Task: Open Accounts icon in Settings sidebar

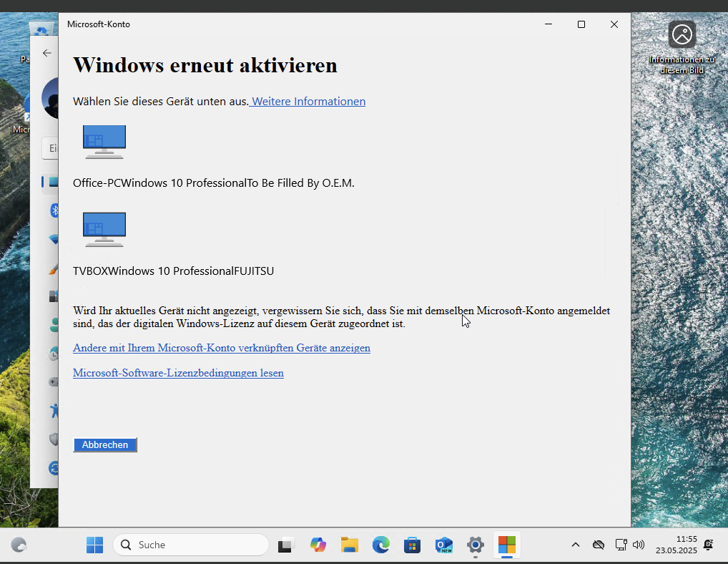Action: (x=54, y=325)
